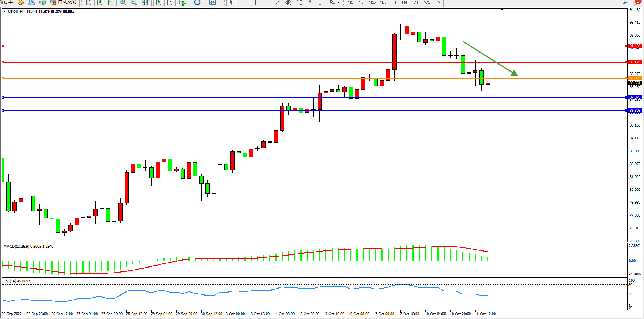Toggle the Chart Shift button
This screenshot has height=319, width=644.
pos(169,2)
